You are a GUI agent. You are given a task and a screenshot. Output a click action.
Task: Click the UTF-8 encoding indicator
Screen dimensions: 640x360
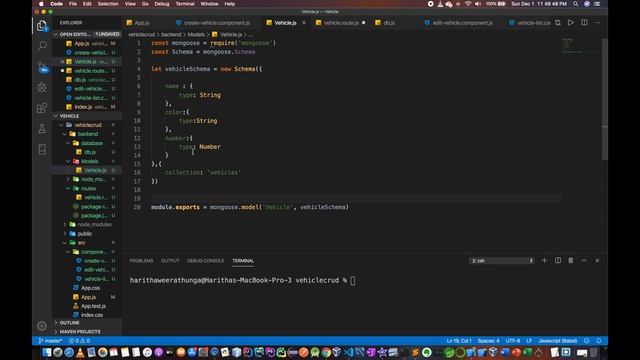pos(513,340)
